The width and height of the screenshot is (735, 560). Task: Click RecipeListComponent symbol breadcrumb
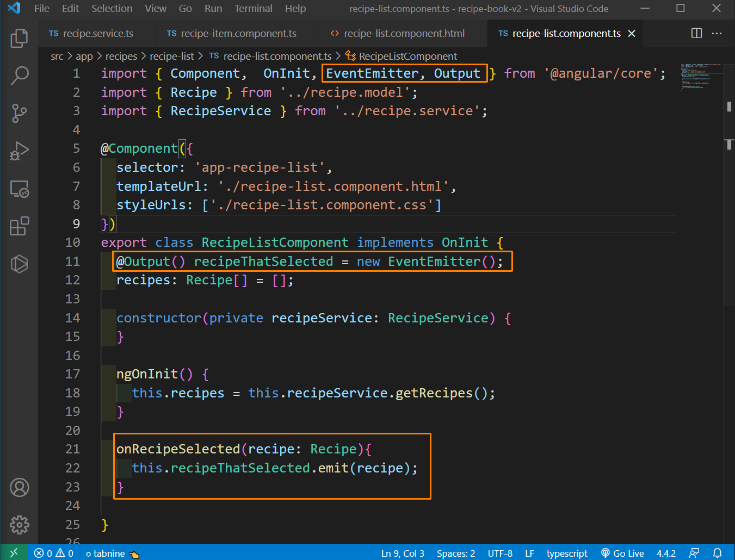(x=402, y=57)
